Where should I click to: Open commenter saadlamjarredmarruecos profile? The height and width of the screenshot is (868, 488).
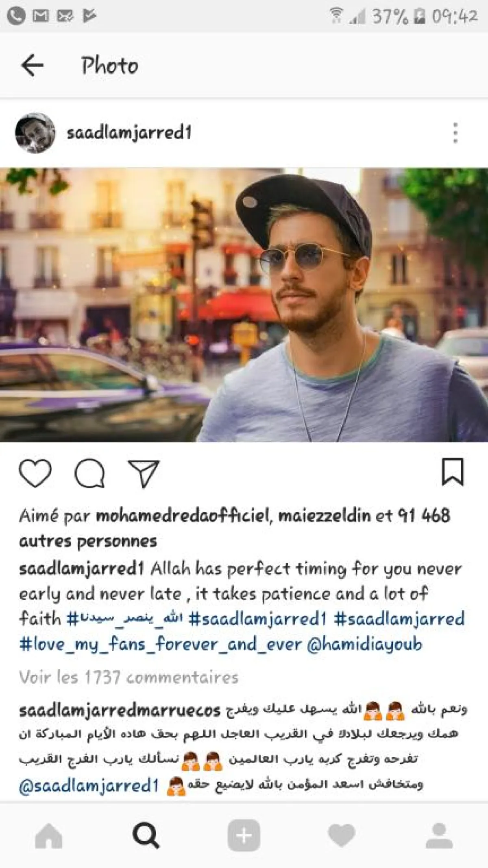[x=120, y=711]
